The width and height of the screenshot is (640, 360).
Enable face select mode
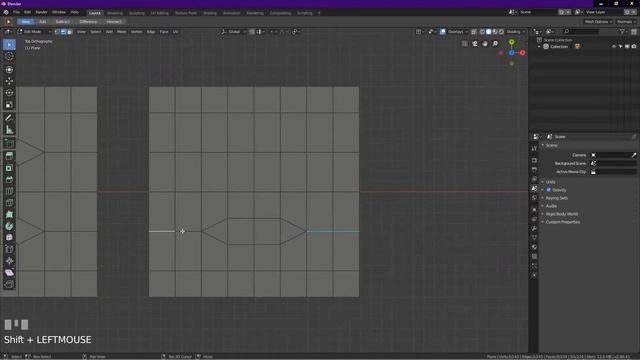click(x=69, y=31)
